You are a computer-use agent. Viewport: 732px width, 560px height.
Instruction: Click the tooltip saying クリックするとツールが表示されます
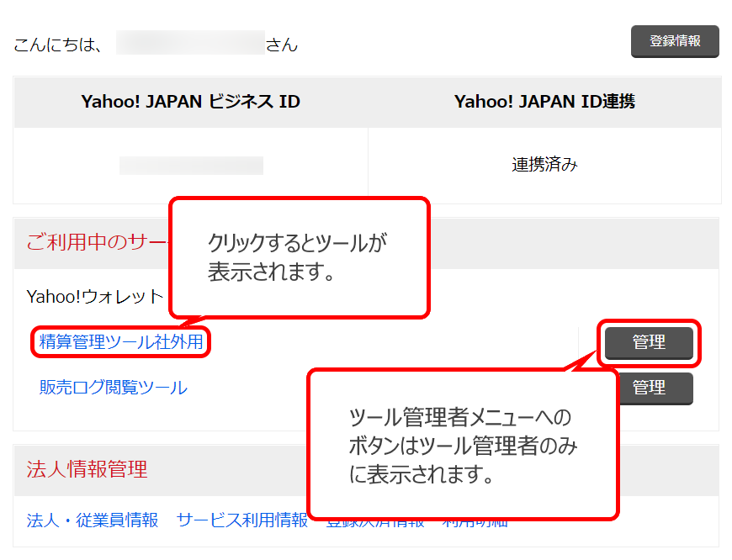point(299,255)
